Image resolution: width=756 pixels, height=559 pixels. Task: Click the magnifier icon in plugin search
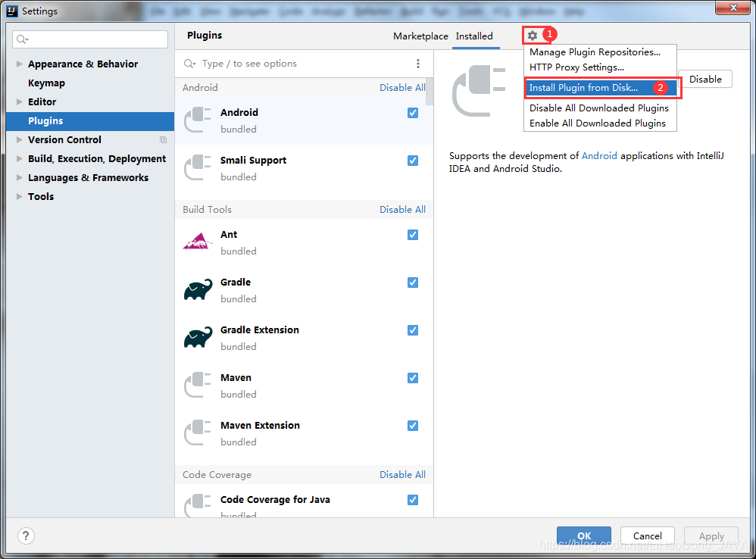pos(189,64)
